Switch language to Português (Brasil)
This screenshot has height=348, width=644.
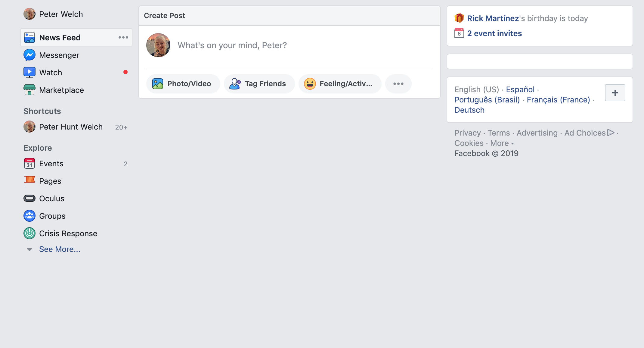click(x=487, y=100)
